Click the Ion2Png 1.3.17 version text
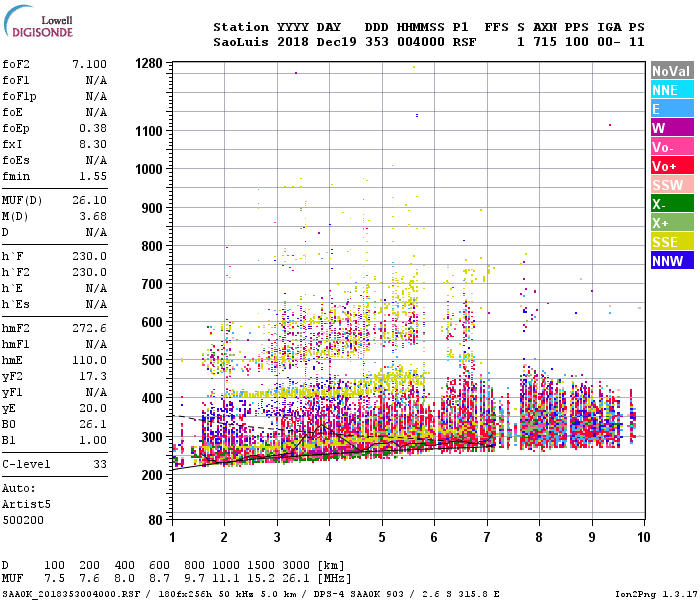 [x=654, y=594]
